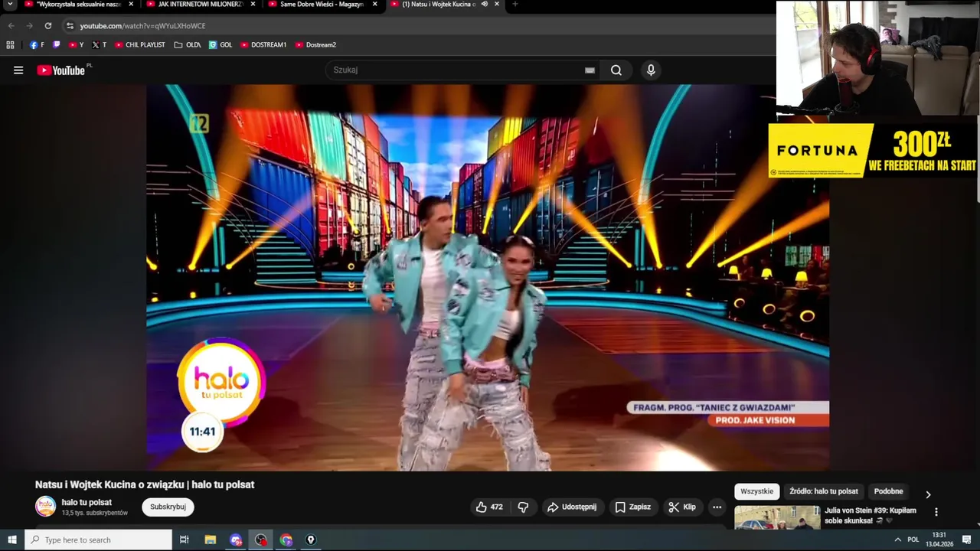Open the DOSTREAM1 bookmark

coord(263,45)
